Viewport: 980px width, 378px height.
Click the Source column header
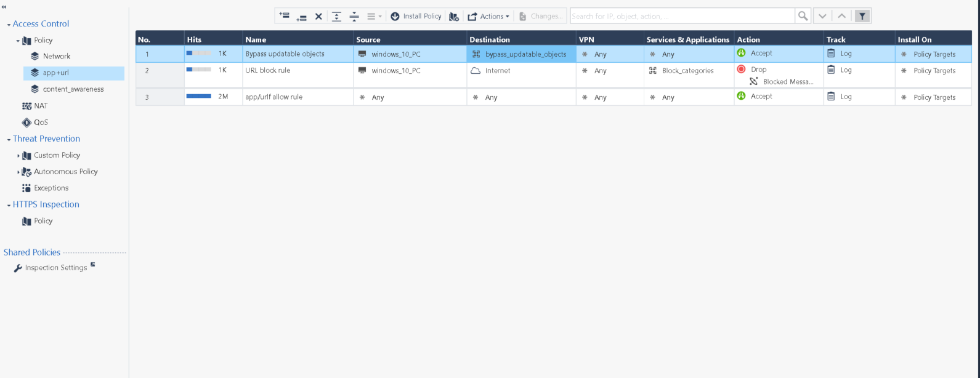tap(410, 39)
